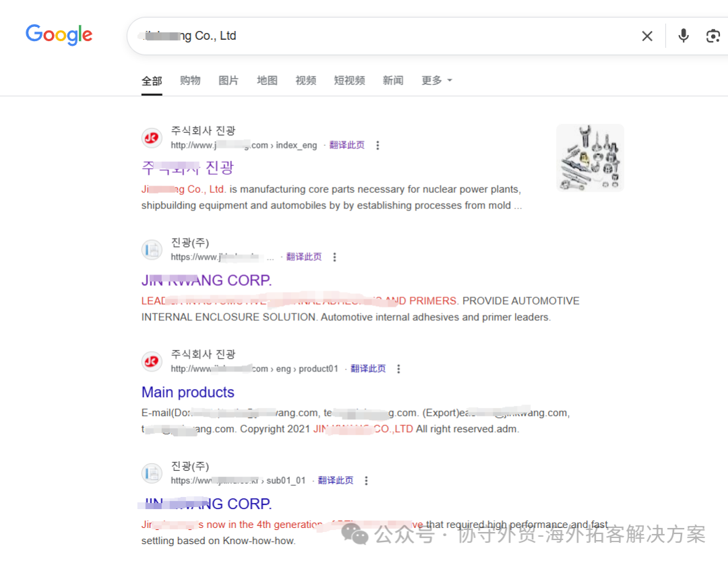
Task: Open the machine parts thumbnail image
Action: pyautogui.click(x=590, y=158)
